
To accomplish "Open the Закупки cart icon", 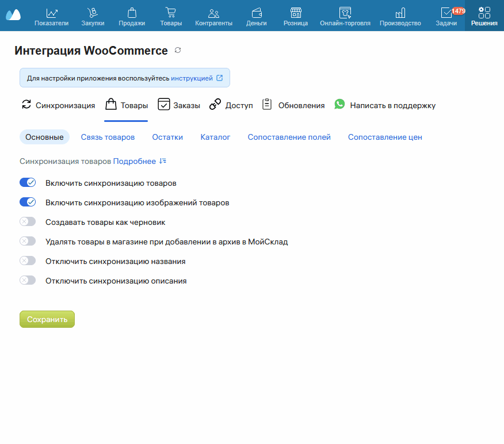I will pyautogui.click(x=93, y=13).
